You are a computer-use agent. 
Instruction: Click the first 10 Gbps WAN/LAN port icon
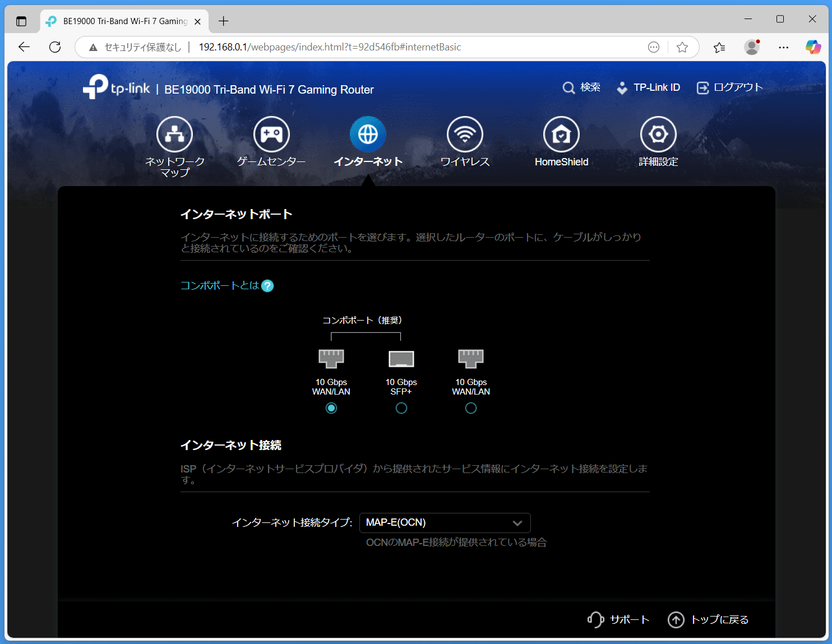(x=331, y=359)
